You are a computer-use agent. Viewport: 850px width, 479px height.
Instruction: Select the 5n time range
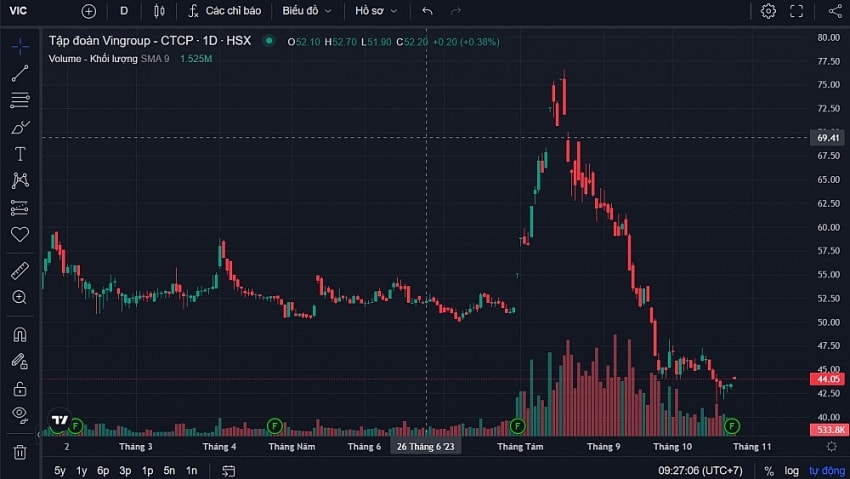pyautogui.click(x=169, y=470)
